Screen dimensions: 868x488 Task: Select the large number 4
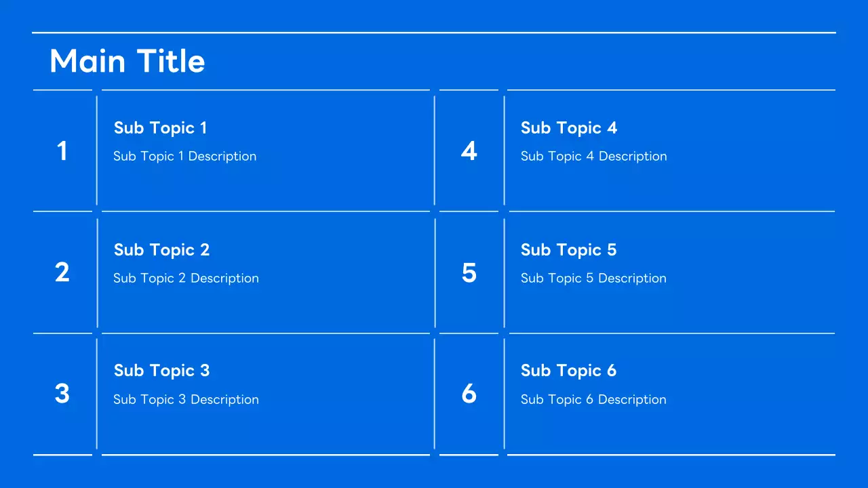[x=469, y=151]
